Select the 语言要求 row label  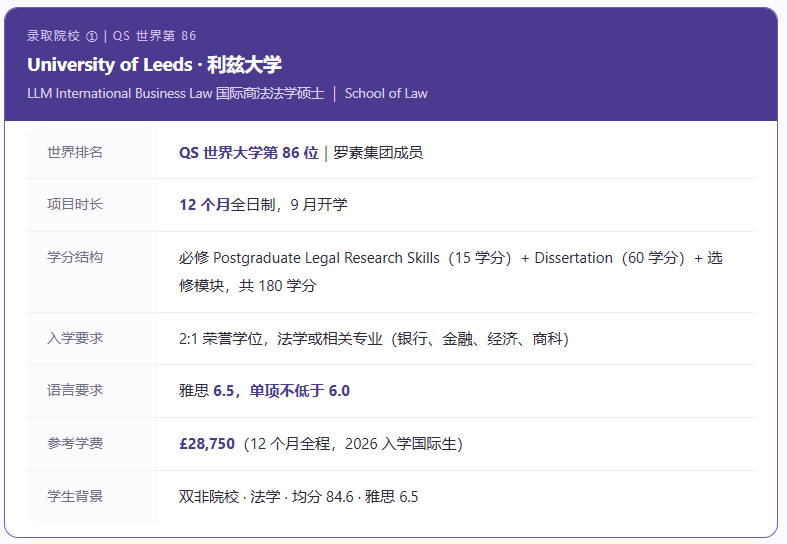[x=75, y=390]
